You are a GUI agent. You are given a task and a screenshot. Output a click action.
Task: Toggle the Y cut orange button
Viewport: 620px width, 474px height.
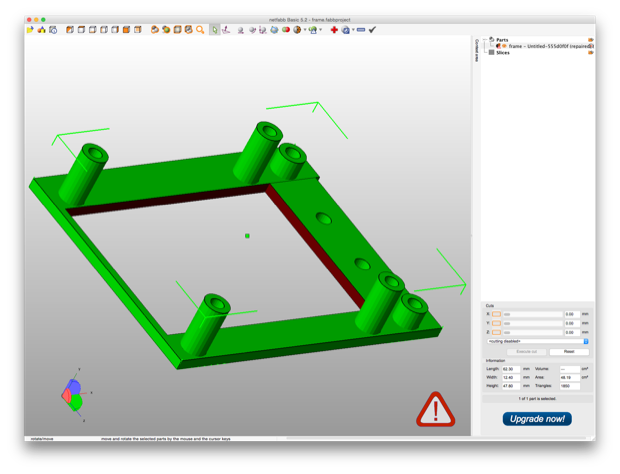496,323
